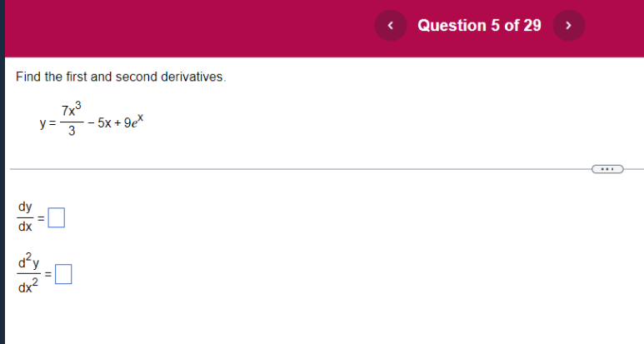Click the equals sign beside the second derivative box
Screen dimensions: 644x344
(x=48, y=274)
